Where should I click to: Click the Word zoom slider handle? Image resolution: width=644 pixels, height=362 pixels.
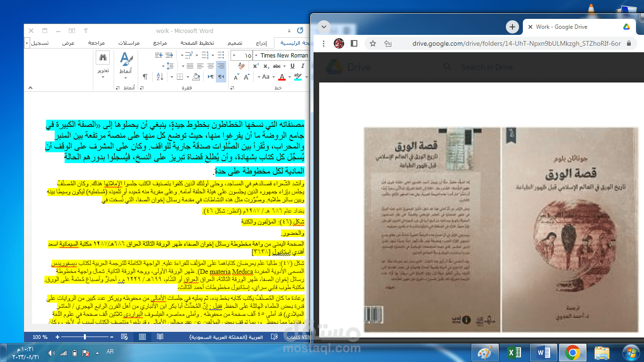85,337
